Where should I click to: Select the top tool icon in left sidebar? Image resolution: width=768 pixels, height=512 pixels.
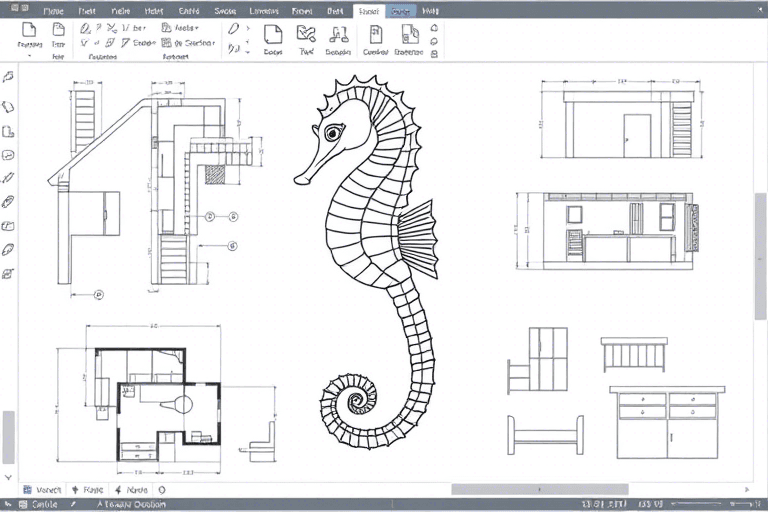tap(9, 77)
